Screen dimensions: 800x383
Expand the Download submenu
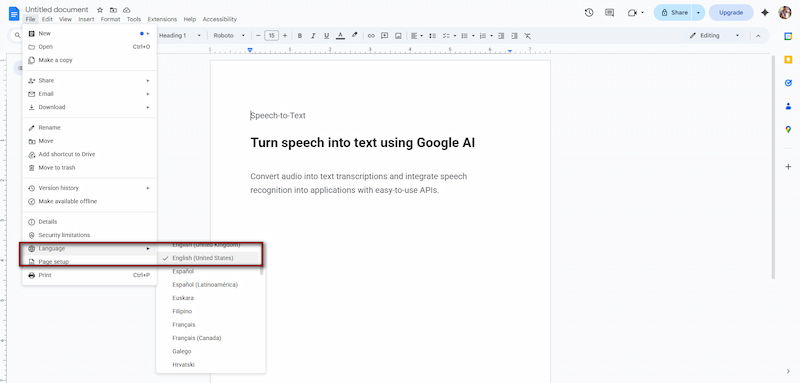[90, 107]
